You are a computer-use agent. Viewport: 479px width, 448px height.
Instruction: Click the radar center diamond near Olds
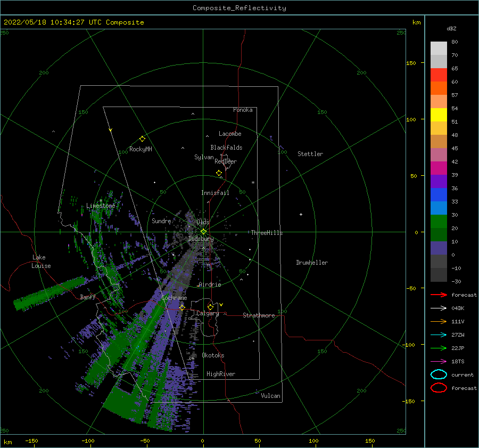point(203,232)
